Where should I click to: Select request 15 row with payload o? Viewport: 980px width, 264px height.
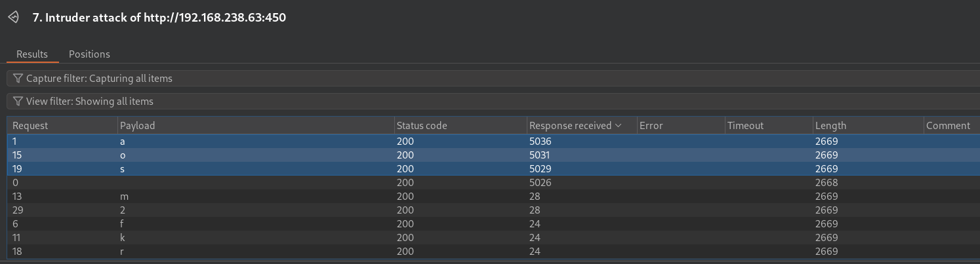[493, 155]
